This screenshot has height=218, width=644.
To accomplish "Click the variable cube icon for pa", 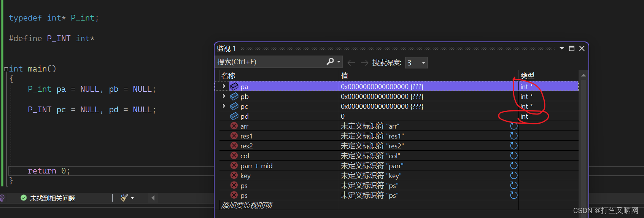I will pyautogui.click(x=234, y=86).
